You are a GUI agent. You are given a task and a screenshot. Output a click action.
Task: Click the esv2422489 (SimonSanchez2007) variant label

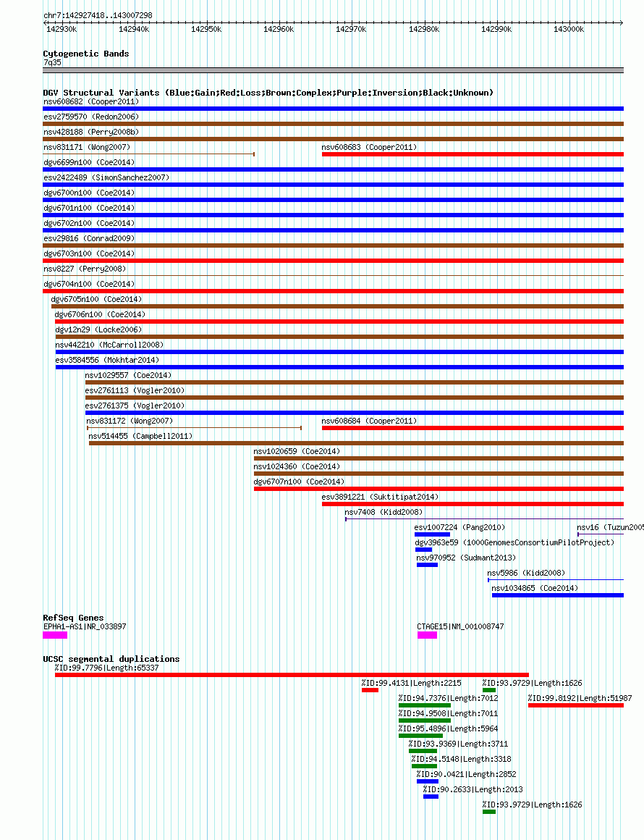click(106, 177)
